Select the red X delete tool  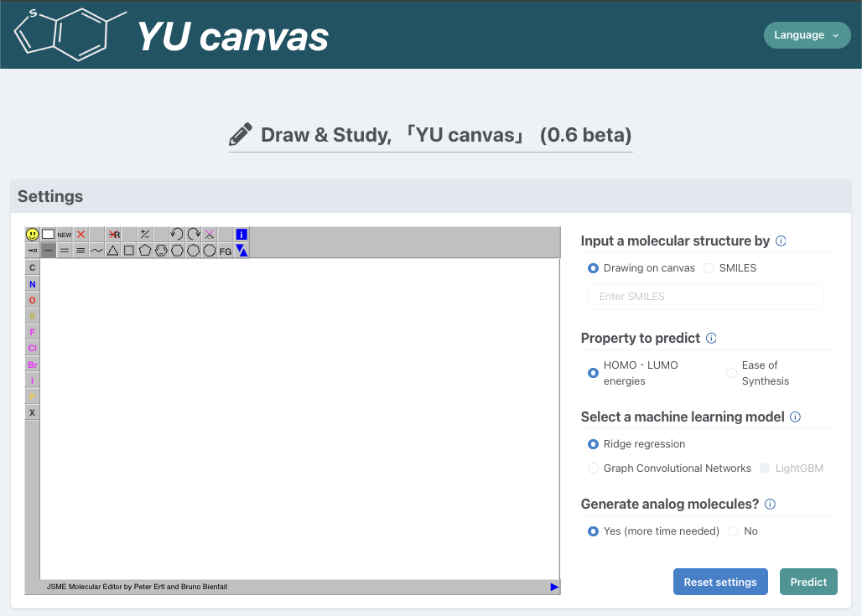click(81, 235)
